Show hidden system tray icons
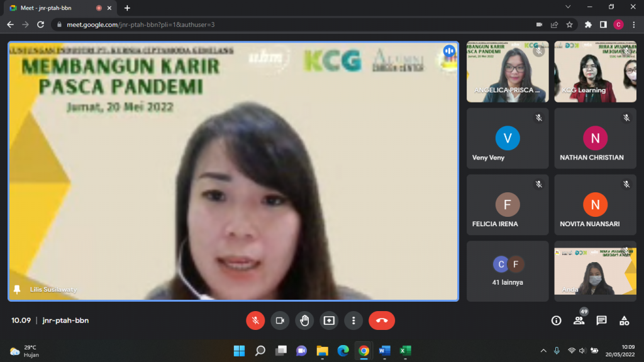644x362 pixels. (543, 351)
